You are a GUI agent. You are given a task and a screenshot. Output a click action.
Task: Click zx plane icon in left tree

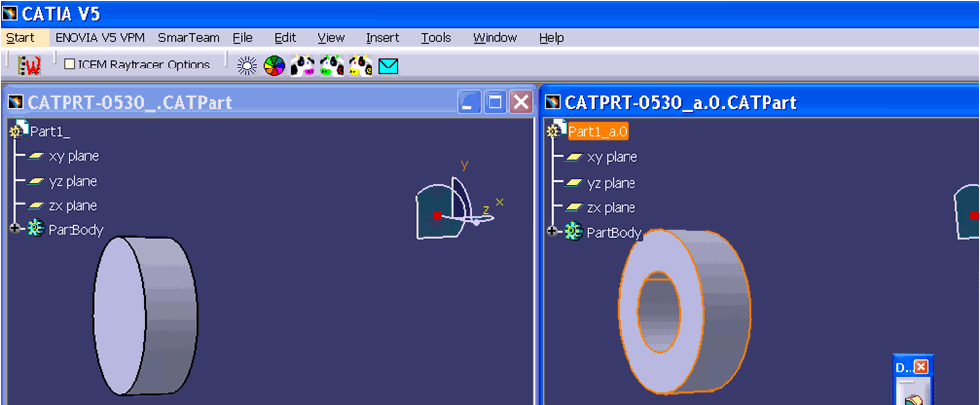pyautogui.click(x=35, y=206)
